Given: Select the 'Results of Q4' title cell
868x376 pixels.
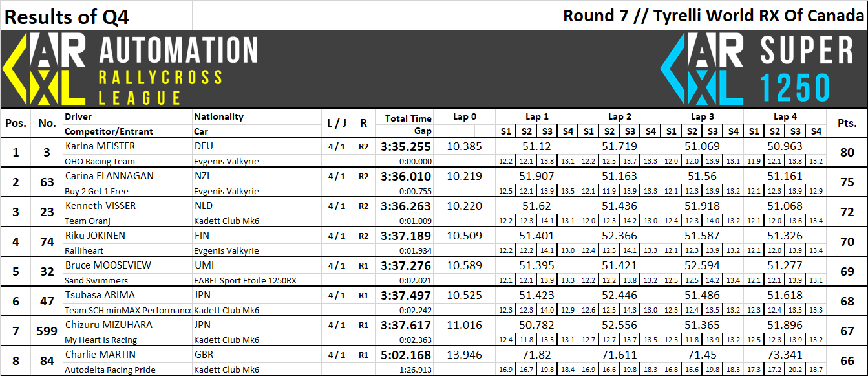Looking at the screenshot, I should 67,17.
